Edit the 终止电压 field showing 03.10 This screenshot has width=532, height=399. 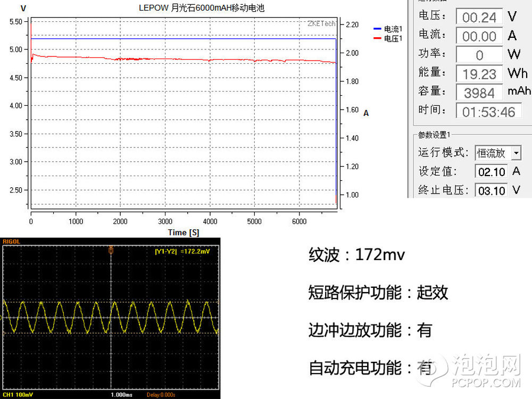(x=492, y=190)
